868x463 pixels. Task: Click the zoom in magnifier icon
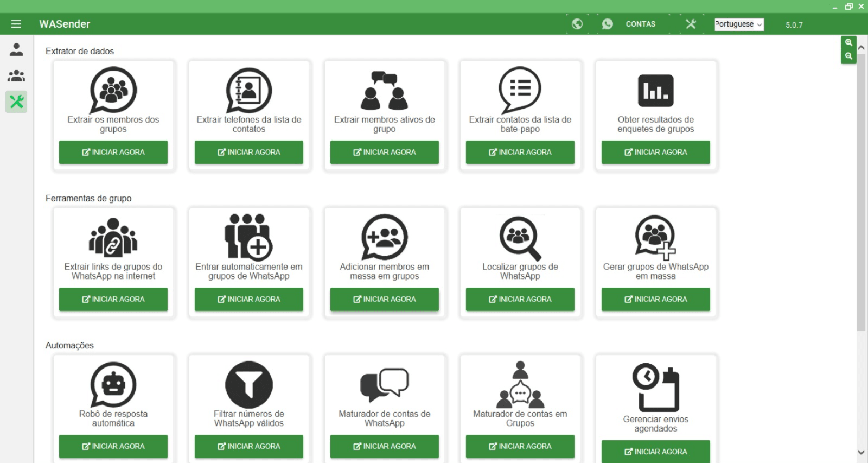coord(848,43)
